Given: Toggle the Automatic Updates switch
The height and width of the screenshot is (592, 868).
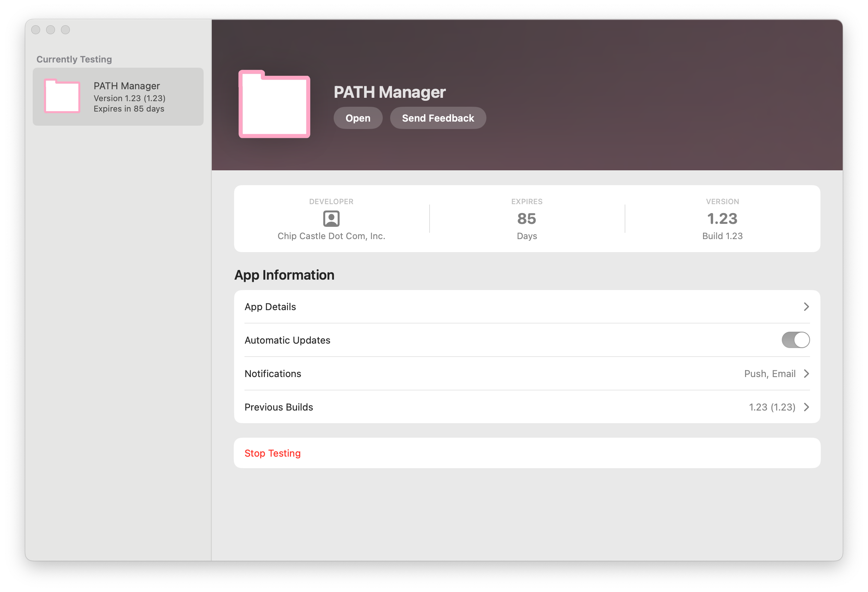Looking at the screenshot, I should click(x=795, y=340).
